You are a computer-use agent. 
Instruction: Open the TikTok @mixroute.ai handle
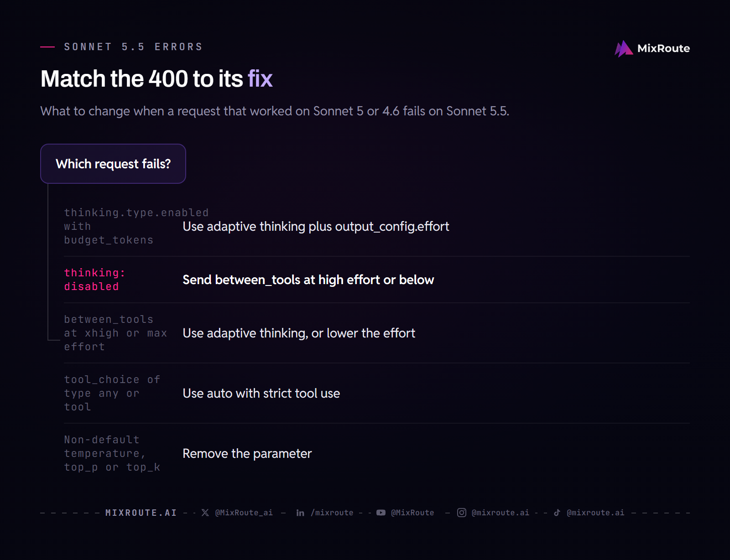pyautogui.click(x=595, y=513)
